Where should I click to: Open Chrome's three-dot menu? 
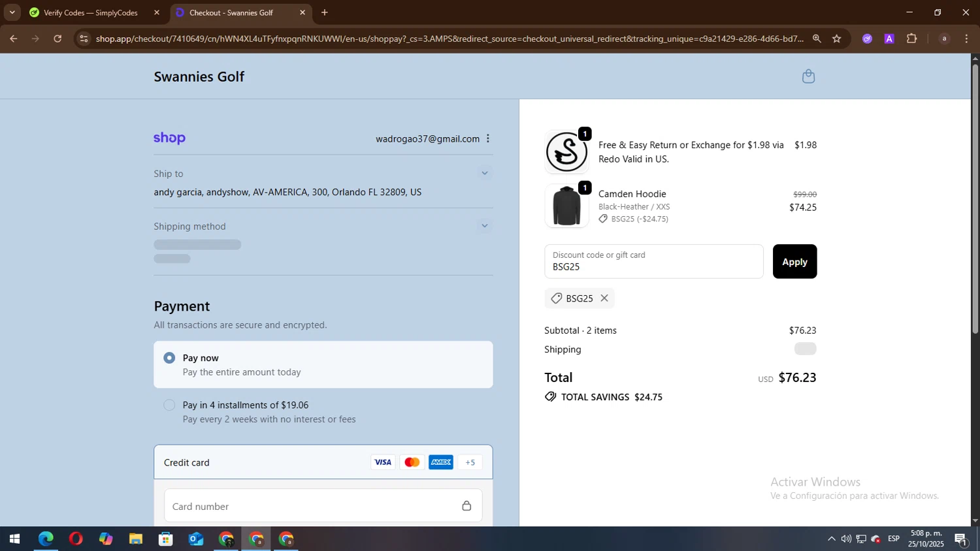click(967, 39)
